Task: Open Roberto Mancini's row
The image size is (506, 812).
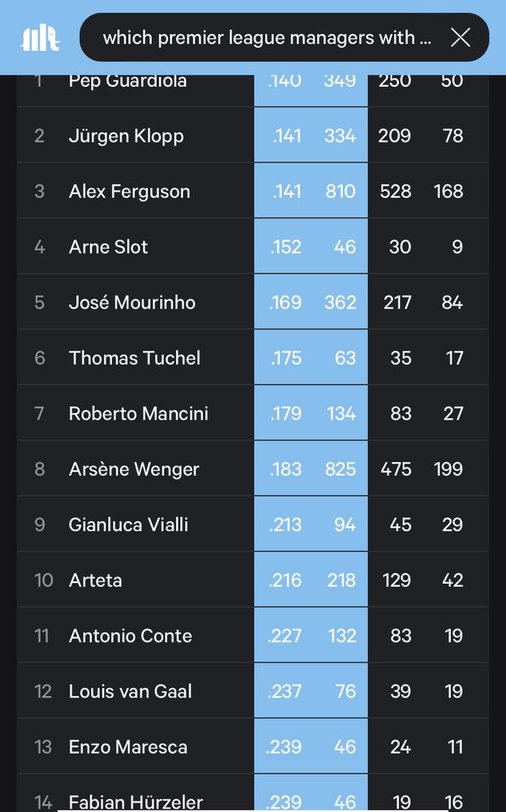Action: point(253,413)
